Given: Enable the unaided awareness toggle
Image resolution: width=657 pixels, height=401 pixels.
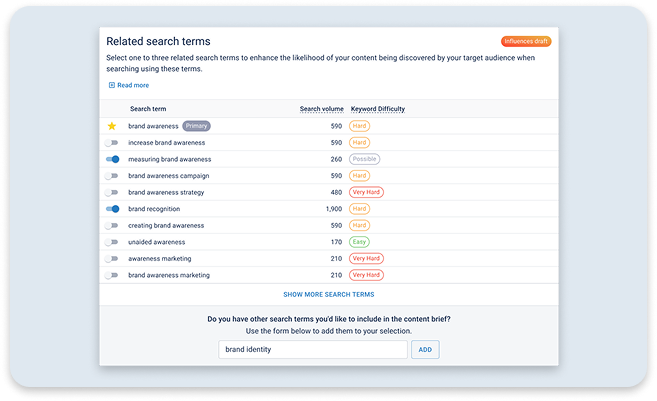Looking at the screenshot, I should point(112,242).
